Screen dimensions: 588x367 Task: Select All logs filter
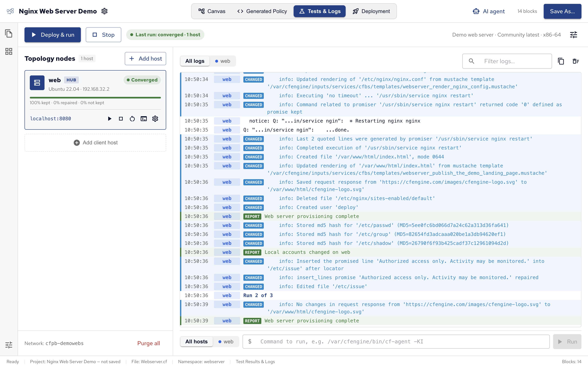[195, 61]
